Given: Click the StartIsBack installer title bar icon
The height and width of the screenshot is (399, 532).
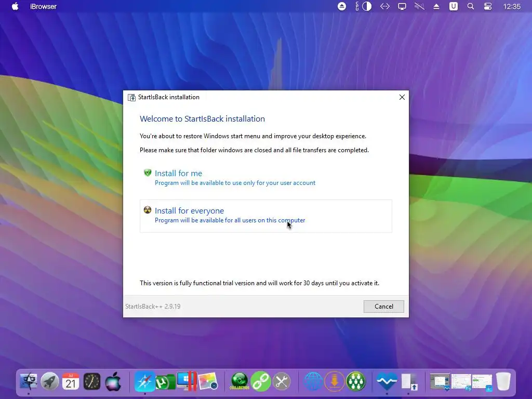Looking at the screenshot, I should pyautogui.click(x=131, y=98).
